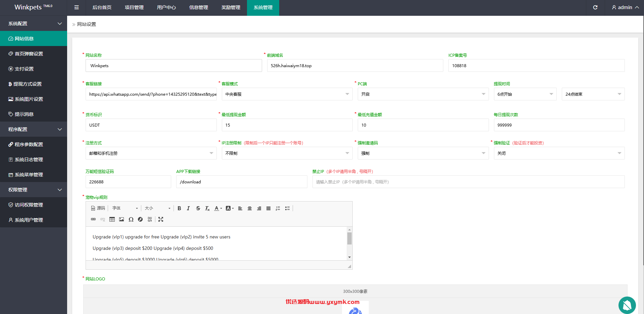Open 访问权限管理 in sidebar
Screen dimensions: 644x314
pyautogui.click(x=34, y=205)
